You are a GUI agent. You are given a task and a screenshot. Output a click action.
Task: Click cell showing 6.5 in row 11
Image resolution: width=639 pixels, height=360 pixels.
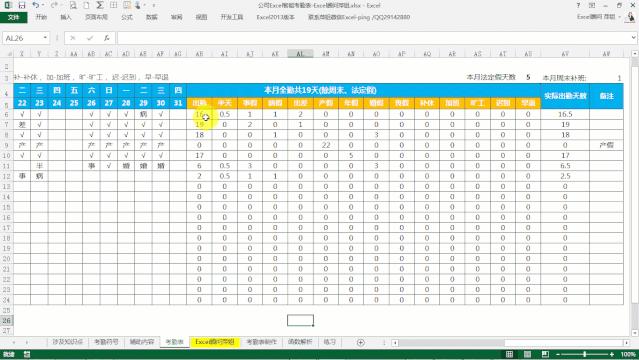565,166
